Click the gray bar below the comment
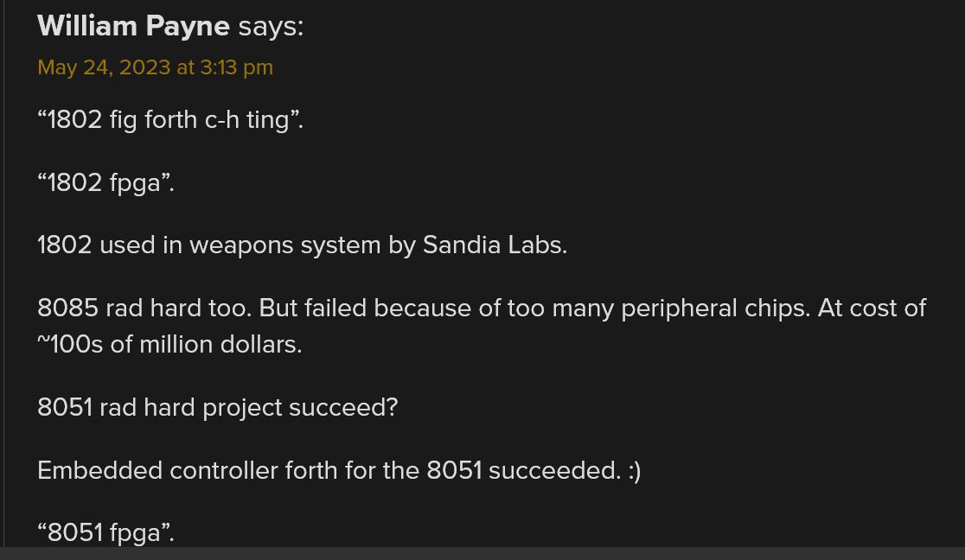The image size is (965, 560). pyautogui.click(x=482, y=553)
